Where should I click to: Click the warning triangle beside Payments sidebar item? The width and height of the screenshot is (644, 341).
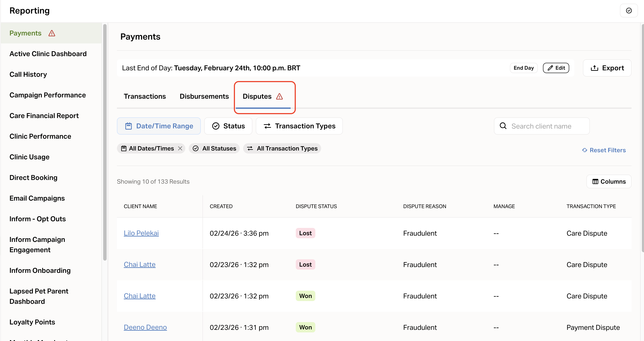(x=52, y=33)
